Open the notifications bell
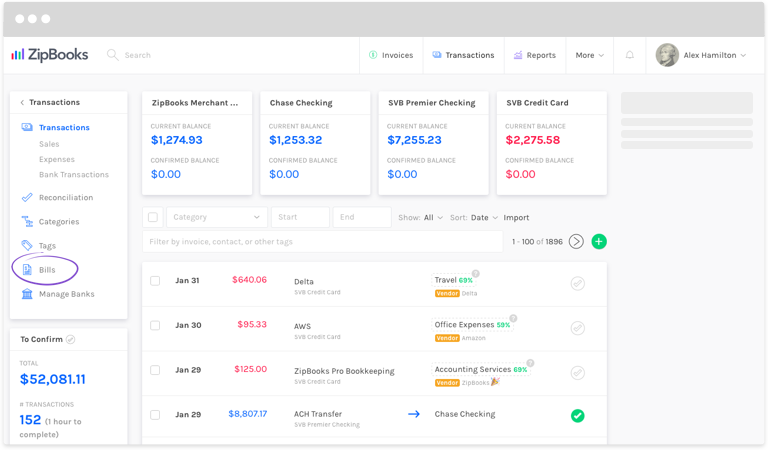Screen dimensions: 768x450 630,55
